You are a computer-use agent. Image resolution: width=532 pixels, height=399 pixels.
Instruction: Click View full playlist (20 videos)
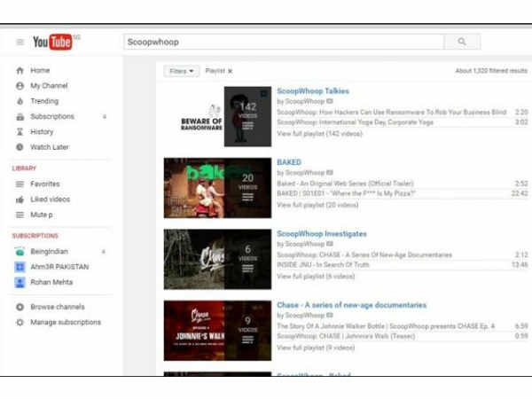[x=317, y=205]
